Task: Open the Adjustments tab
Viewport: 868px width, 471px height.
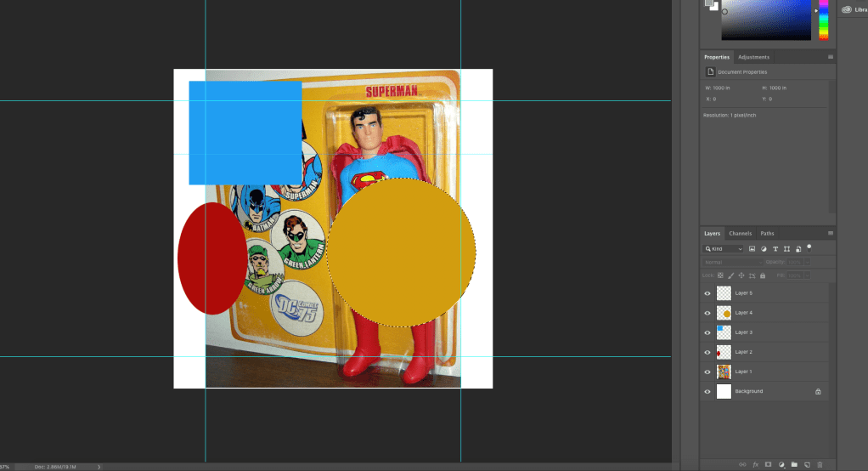Action: [753, 57]
